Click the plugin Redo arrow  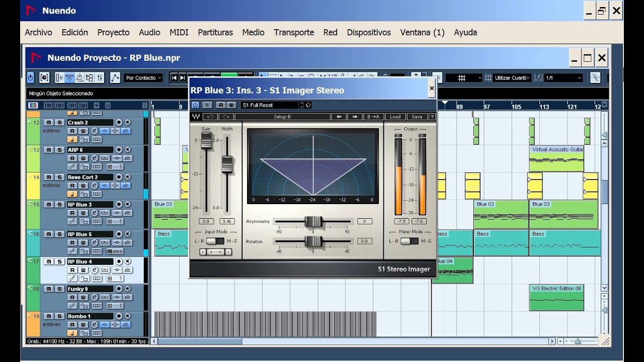pos(225,117)
